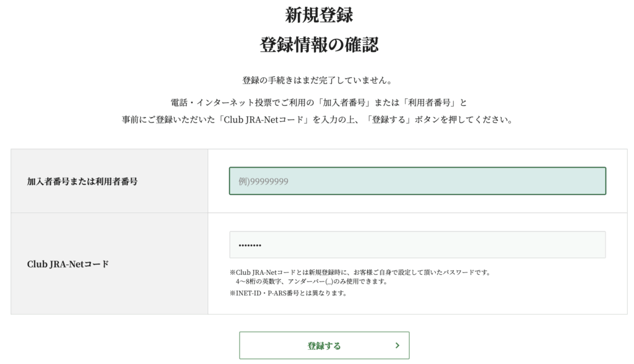Image resolution: width=634 pixels, height=364 pixels.
Task: Click the 加入者番号または利用者番号 row label
Action: tap(82, 181)
